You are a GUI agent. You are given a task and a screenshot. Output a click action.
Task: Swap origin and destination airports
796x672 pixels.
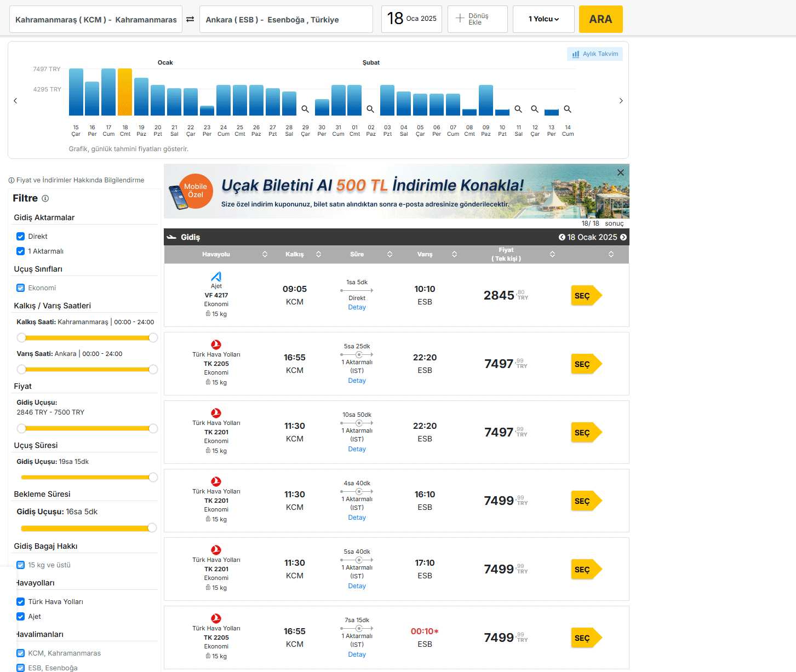pyautogui.click(x=190, y=20)
